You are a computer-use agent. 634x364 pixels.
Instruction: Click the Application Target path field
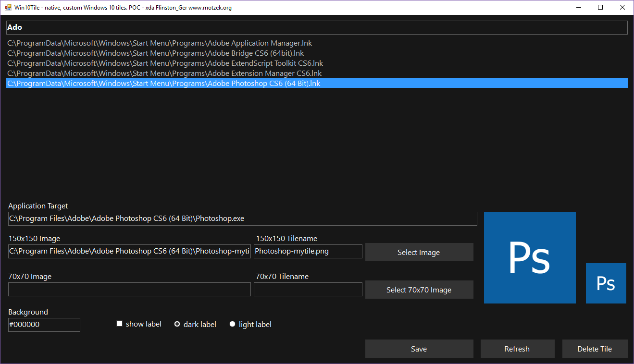242,218
